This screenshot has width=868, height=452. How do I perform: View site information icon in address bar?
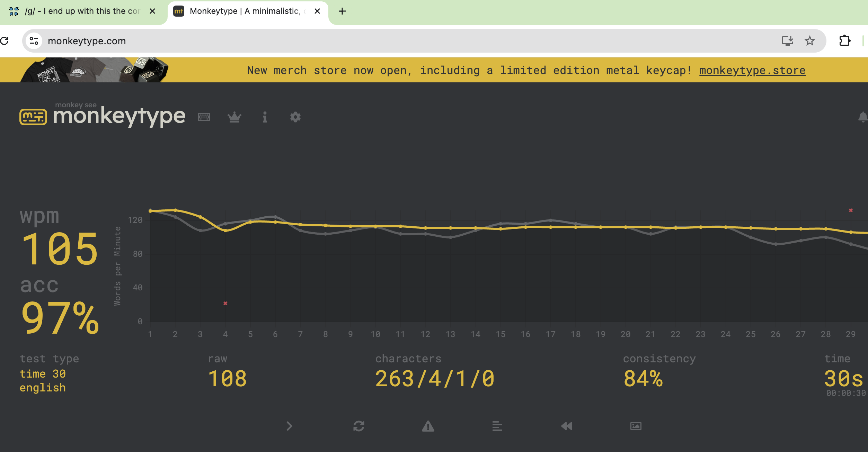pyautogui.click(x=34, y=41)
